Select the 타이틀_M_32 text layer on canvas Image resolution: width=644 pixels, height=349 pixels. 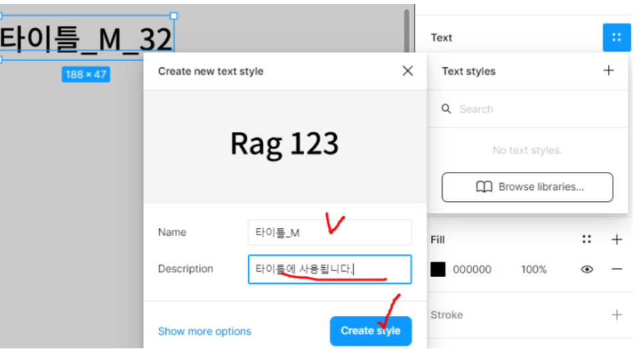pos(86,38)
